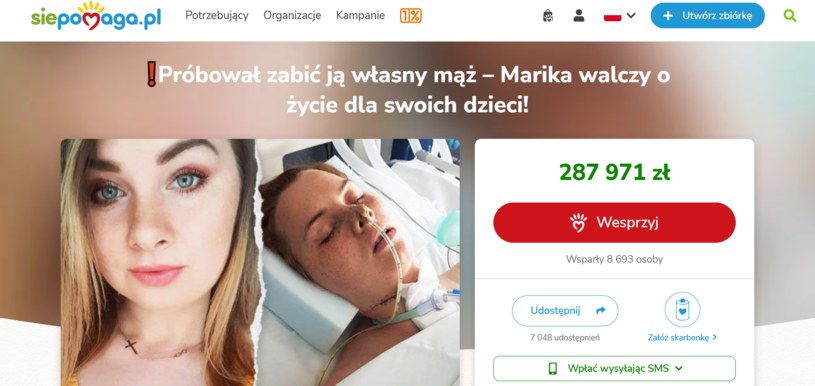This screenshot has height=386, width=815.
Task: Open the siepomaga.pl logo homepage
Action: (x=96, y=16)
